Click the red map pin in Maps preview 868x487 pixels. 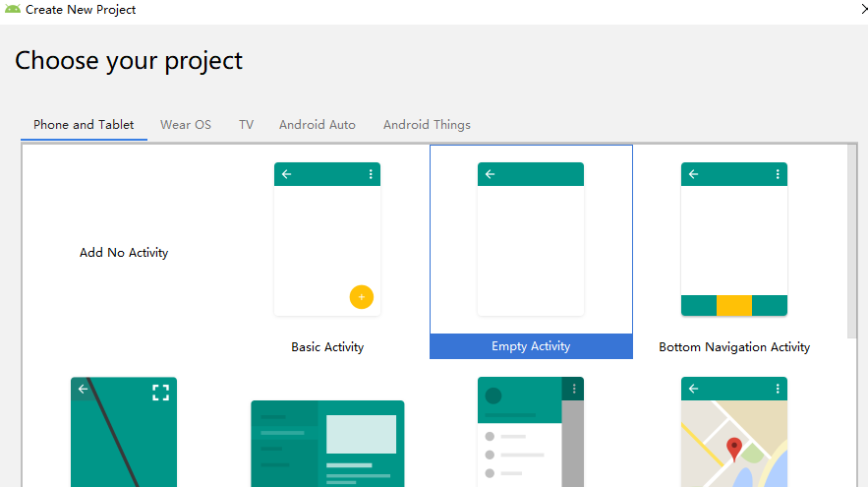734,450
